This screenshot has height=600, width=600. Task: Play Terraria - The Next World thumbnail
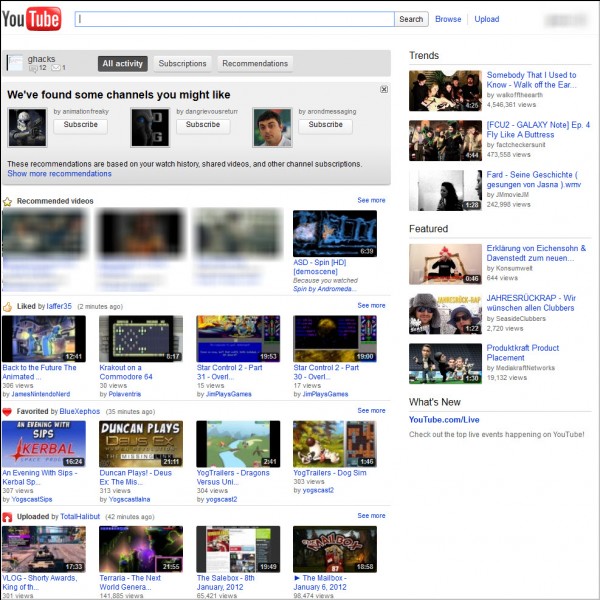pos(141,549)
